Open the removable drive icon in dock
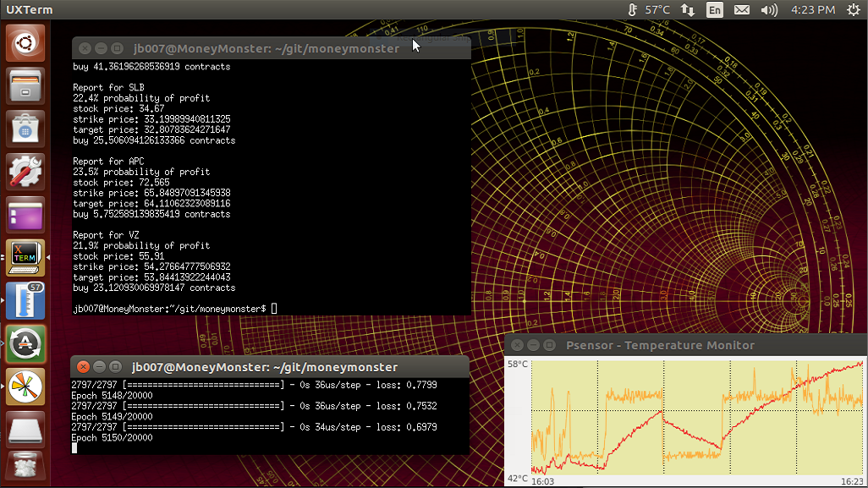The image size is (868, 488). click(25, 430)
